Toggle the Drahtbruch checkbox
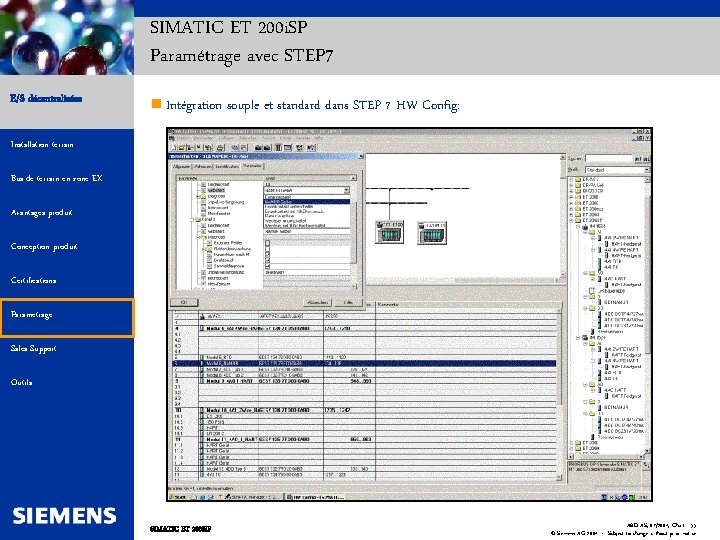The width and height of the screenshot is (720, 540). [268, 260]
